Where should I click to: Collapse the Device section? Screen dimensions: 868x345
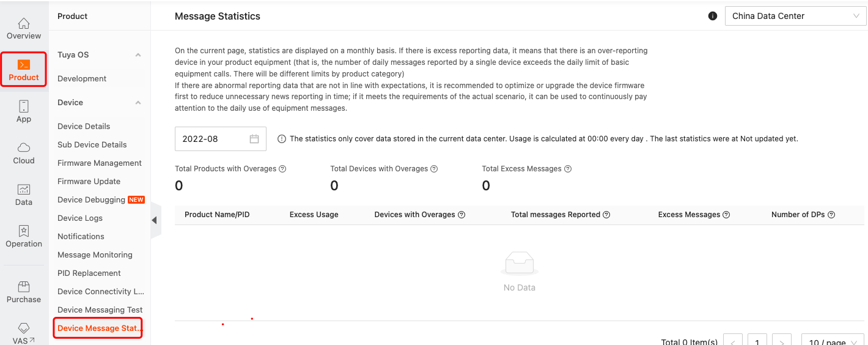click(138, 103)
